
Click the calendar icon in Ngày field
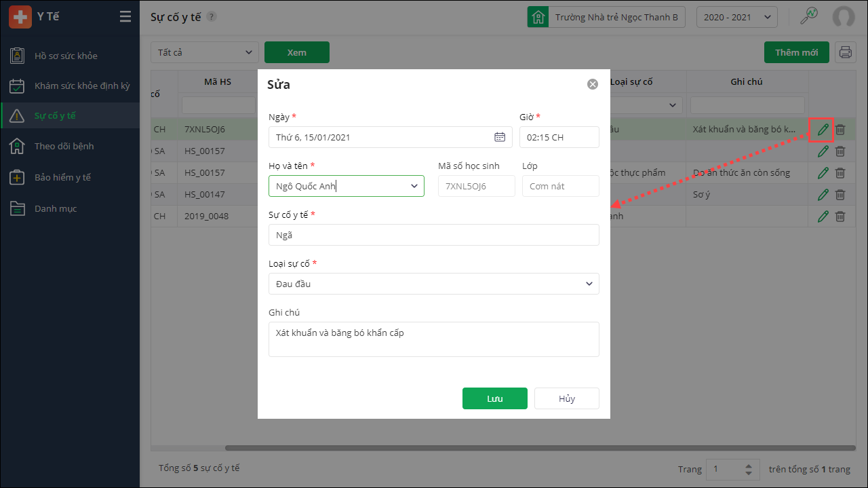coord(500,137)
